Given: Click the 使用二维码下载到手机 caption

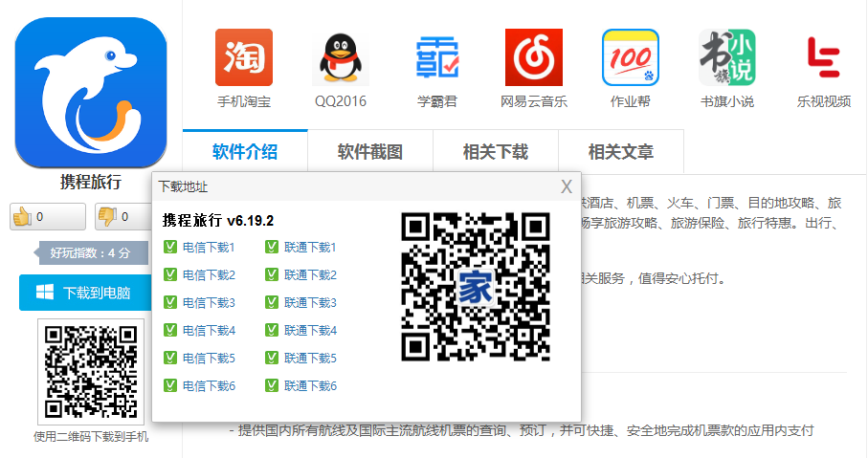Looking at the screenshot, I should click(x=91, y=436).
